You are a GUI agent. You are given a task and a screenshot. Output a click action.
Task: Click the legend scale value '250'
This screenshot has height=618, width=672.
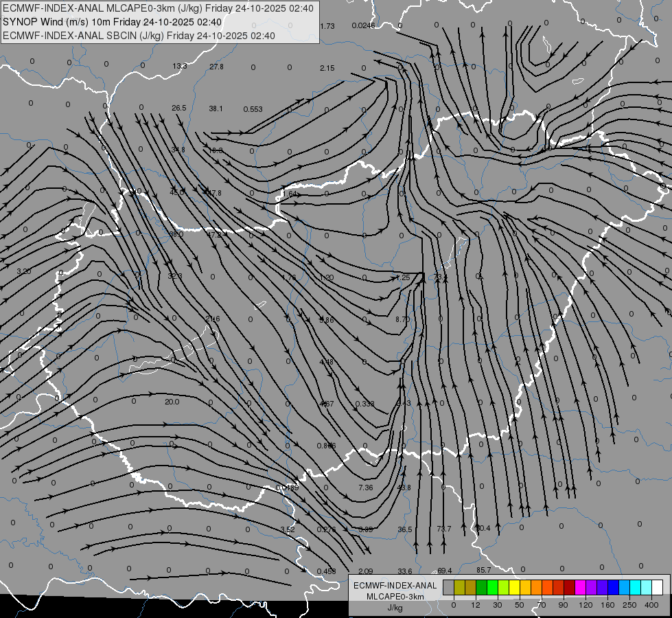click(x=629, y=605)
